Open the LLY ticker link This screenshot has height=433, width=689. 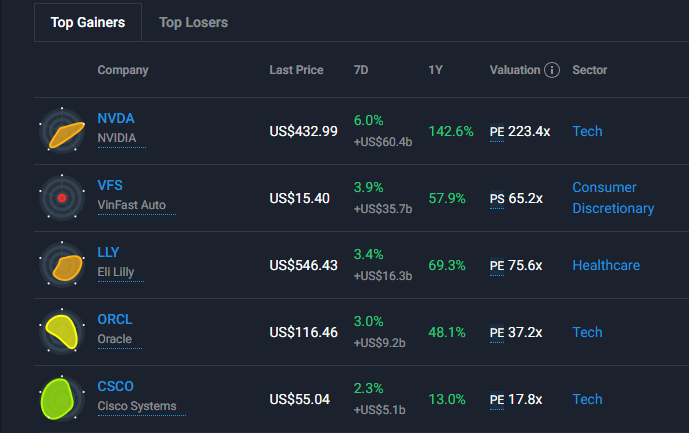(108, 253)
